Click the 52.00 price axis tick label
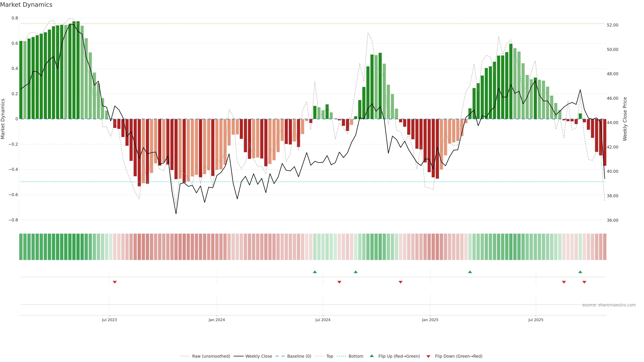The height and width of the screenshot is (362, 644). click(x=612, y=25)
